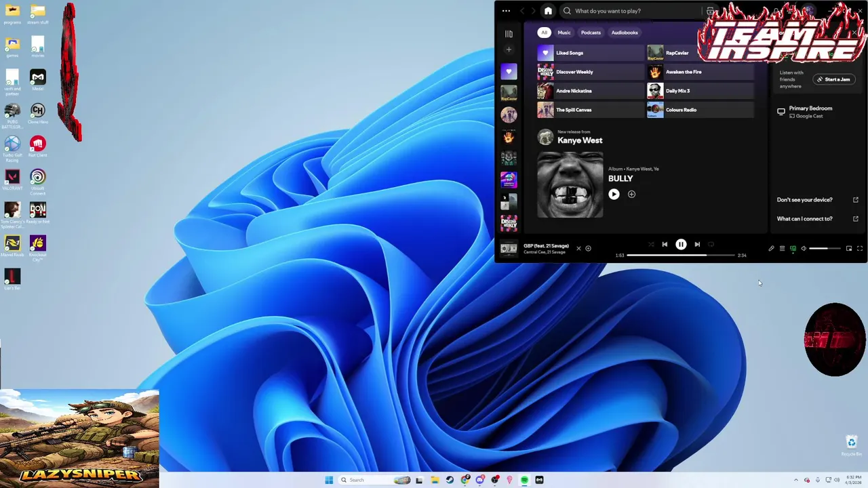
Task: Open The Spill Canvas tile
Action: point(590,110)
